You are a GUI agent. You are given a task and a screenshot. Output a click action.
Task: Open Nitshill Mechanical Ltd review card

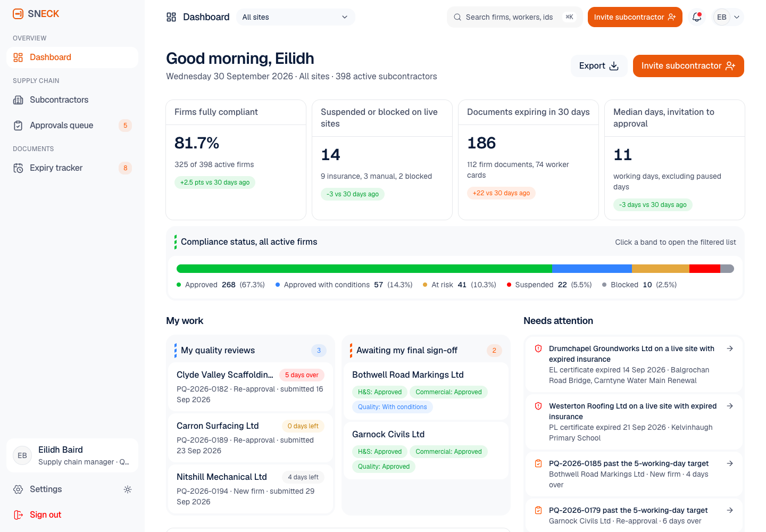[251, 489]
